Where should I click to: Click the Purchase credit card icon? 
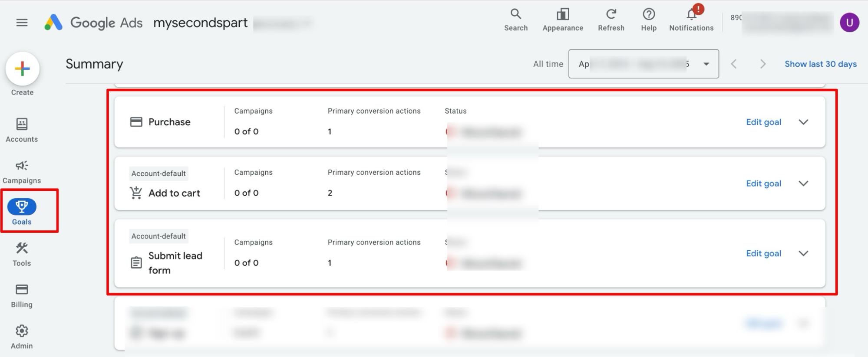[x=136, y=122]
